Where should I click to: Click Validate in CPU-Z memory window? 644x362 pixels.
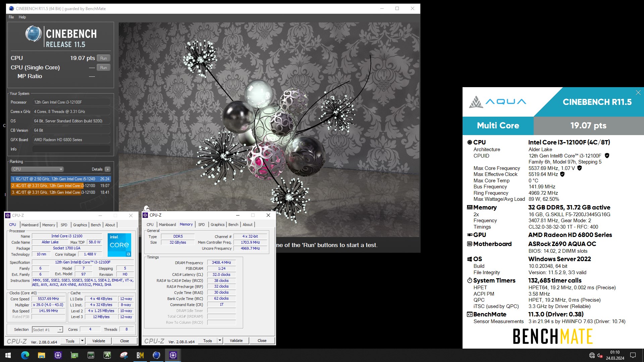click(x=236, y=341)
